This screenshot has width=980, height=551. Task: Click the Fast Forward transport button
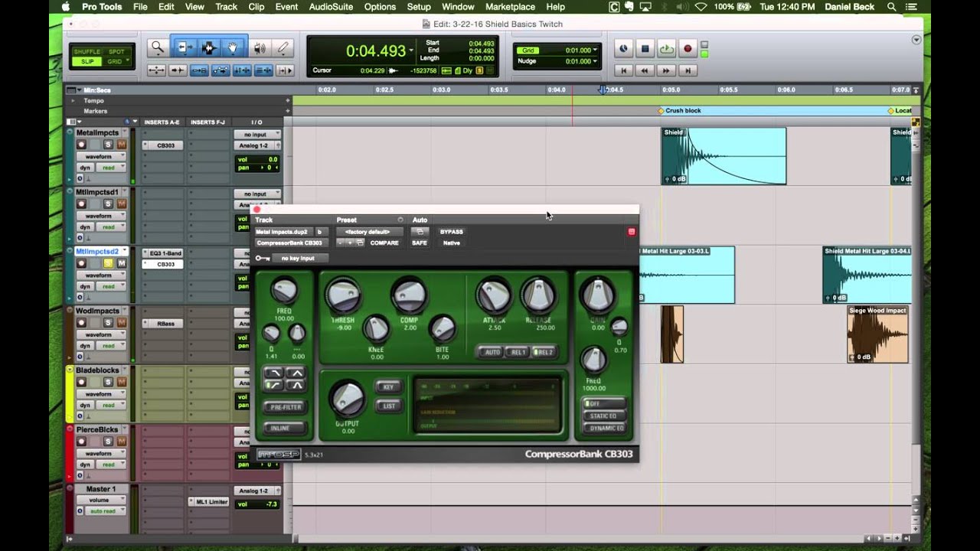click(x=666, y=70)
